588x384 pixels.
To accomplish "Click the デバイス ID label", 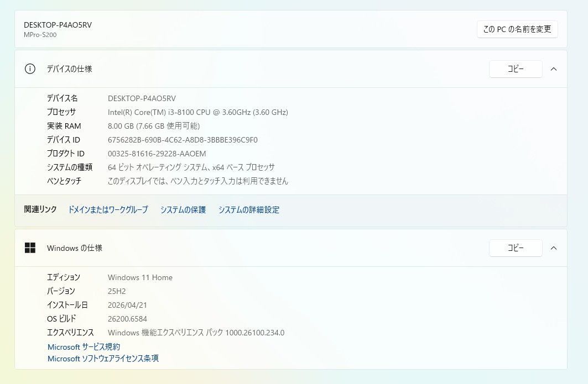I will coord(64,140).
